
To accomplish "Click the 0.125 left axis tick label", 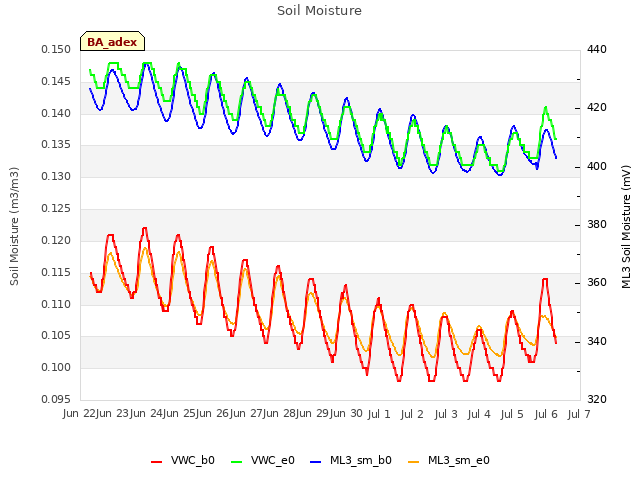I will pyautogui.click(x=56, y=208).
